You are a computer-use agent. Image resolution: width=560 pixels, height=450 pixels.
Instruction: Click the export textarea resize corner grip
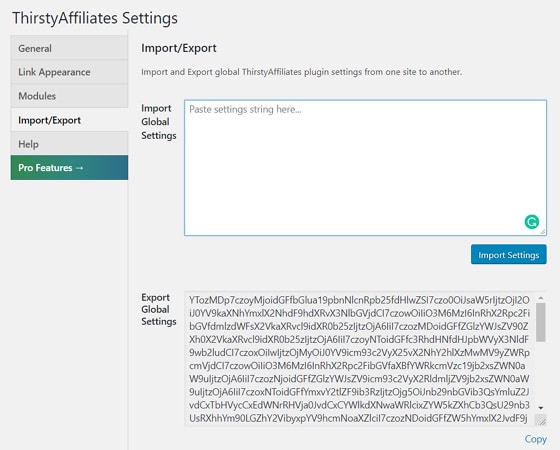click(x=540, y=420)
